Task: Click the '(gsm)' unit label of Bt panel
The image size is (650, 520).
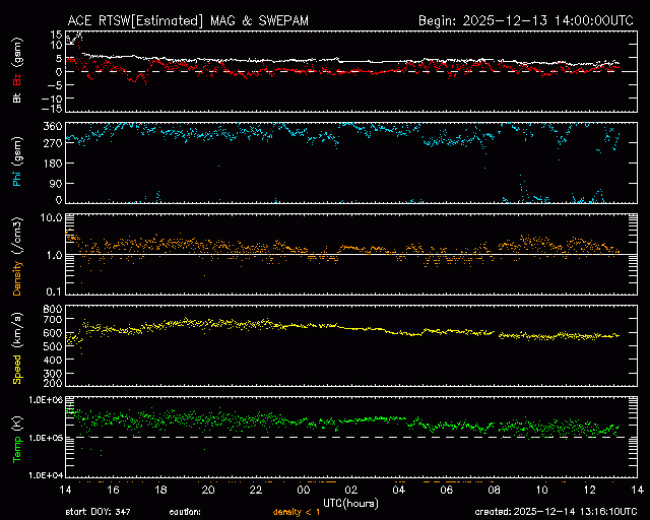Action: [x=17, y=53]
